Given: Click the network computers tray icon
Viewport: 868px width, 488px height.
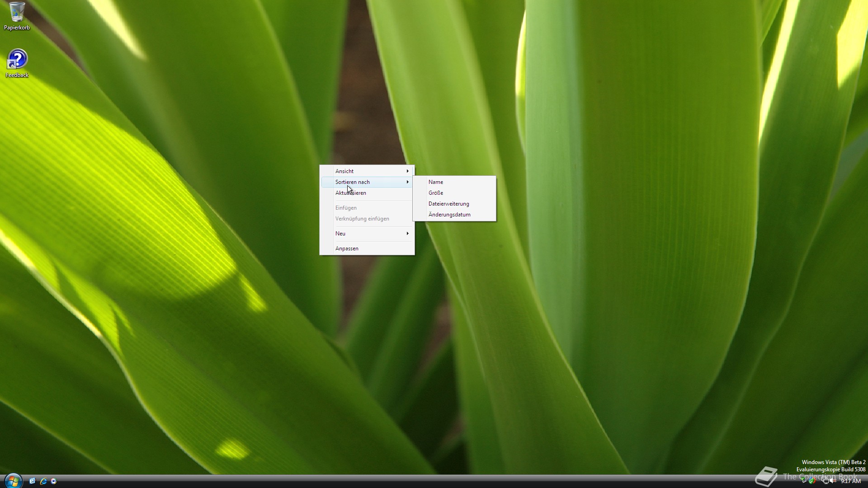Looking at the screenshot, I should [825, 480].
